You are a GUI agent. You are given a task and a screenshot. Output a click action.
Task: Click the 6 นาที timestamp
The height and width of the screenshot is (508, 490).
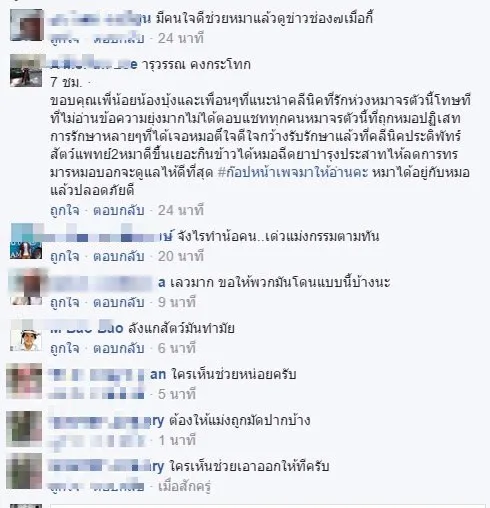coord(177,348)
